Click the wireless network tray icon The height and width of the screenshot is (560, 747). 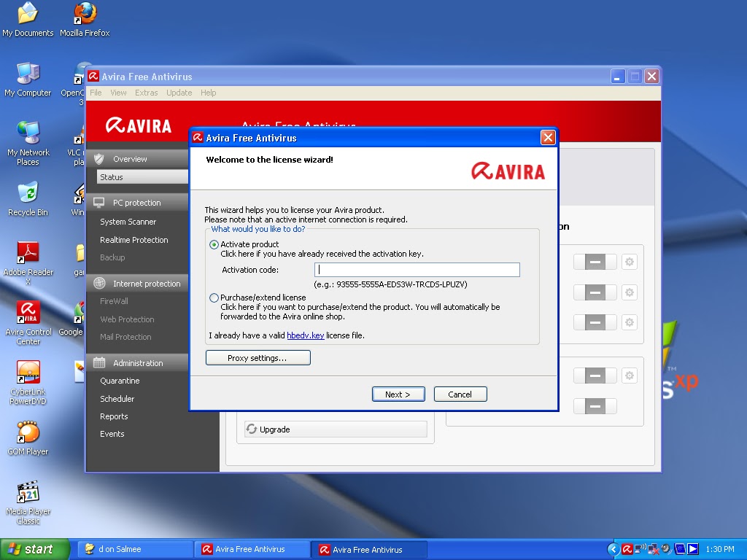(640, 549)
